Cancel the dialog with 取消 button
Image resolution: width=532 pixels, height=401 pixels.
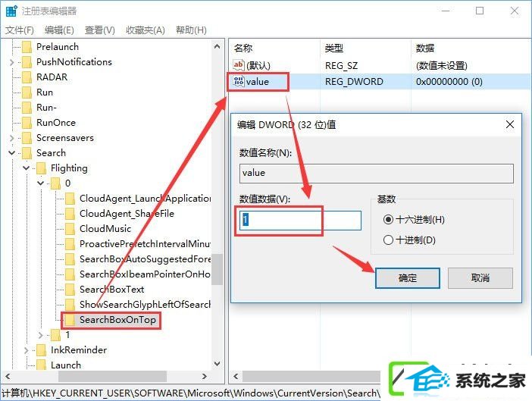click(x=480, y=278)
